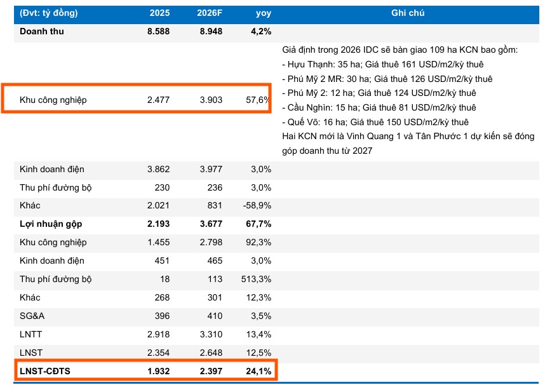Screen dimensions: 545x392
Task: Select the "Doanh thu" row label
Action: pyautogui.click(x=42, y=31)
